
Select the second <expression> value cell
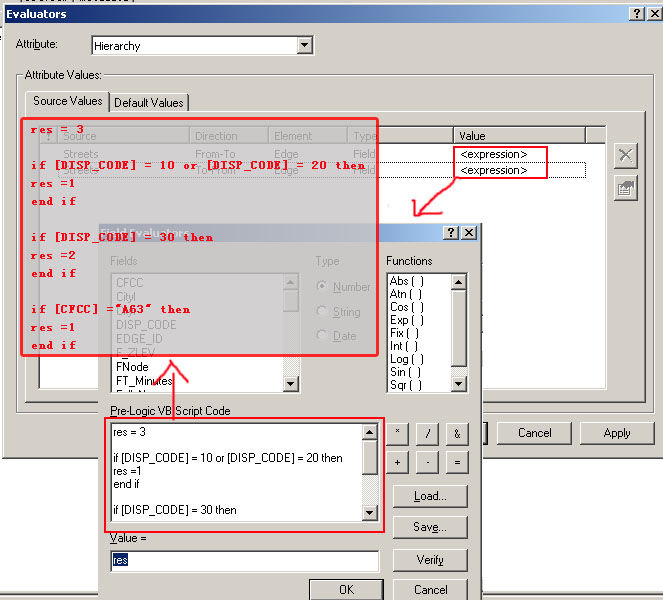click(493, 170)
